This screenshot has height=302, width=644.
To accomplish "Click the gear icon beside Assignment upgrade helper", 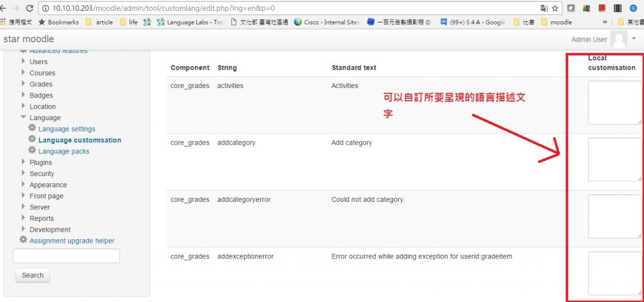I will click(23, 240).
